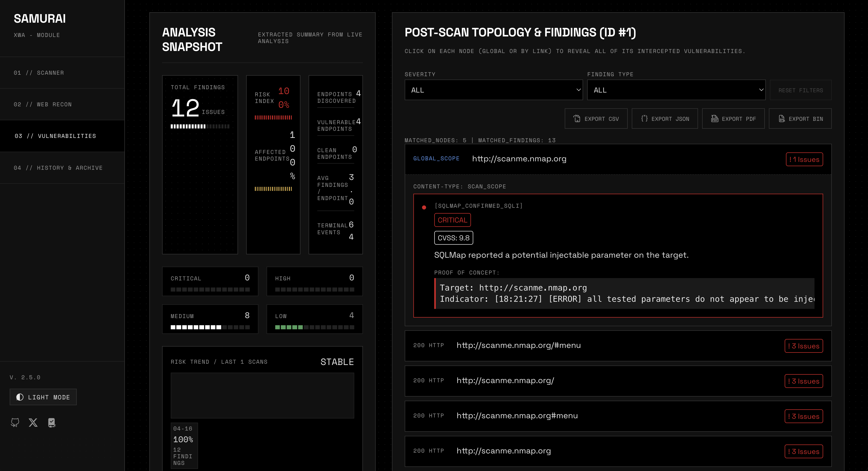
Task: Go to 01 // Scanner module
Action: coord(62,73)
